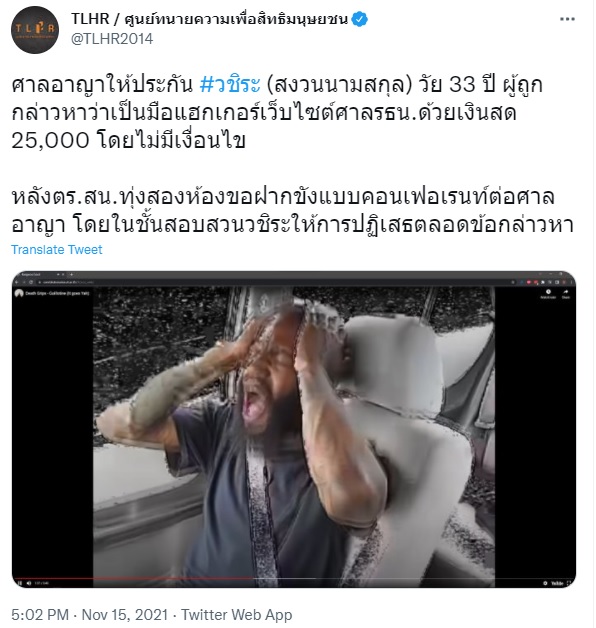Click the pause button in video player
This screenshot has width=596, height=628.
[x=20, y=583]
